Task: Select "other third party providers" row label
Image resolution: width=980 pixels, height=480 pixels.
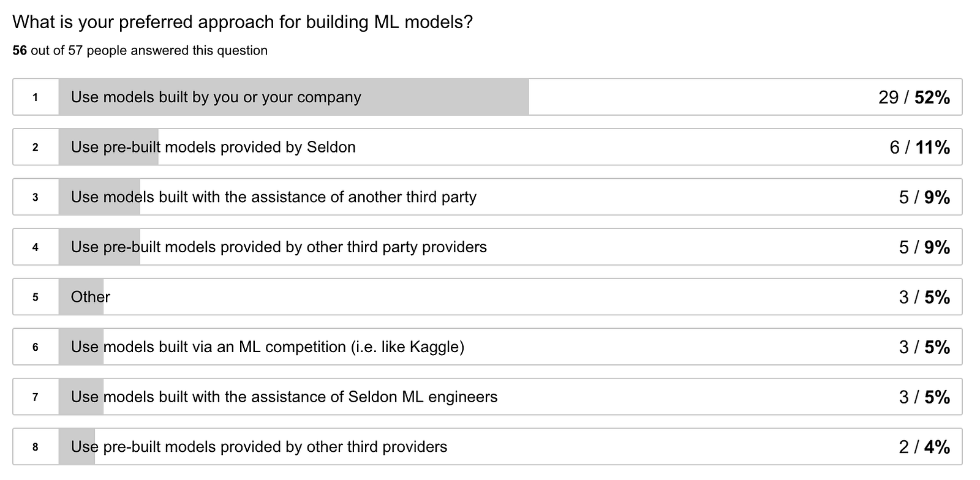Action: (x=279, y=247)
